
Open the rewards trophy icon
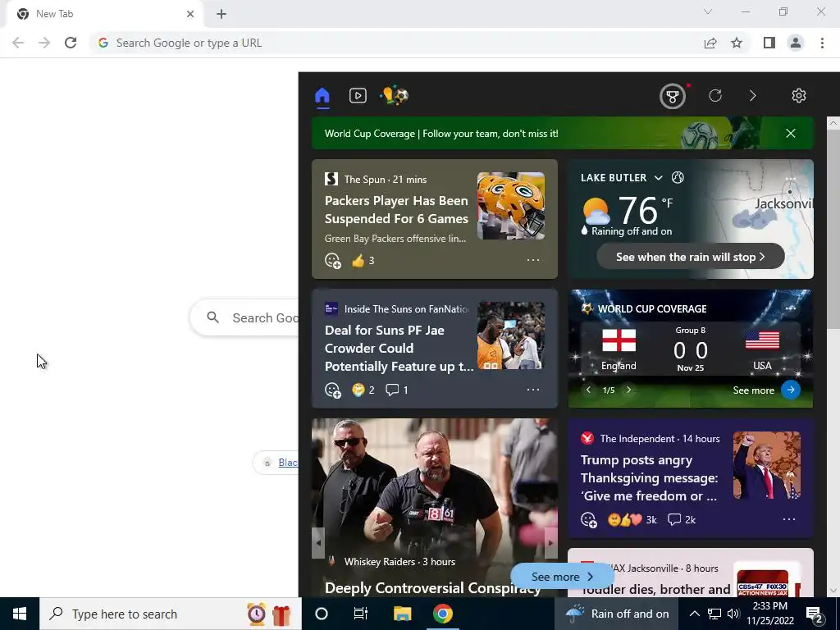pyautogui.click(x=673, y=96)
